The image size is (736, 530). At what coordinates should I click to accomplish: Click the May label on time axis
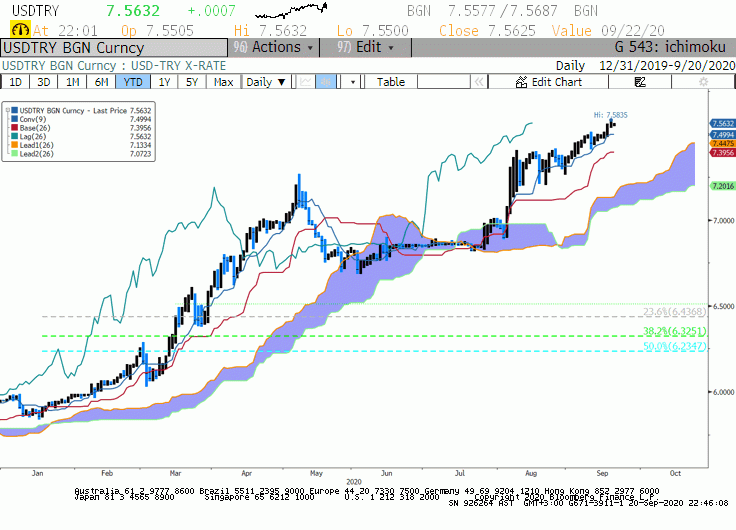(316, 473)
